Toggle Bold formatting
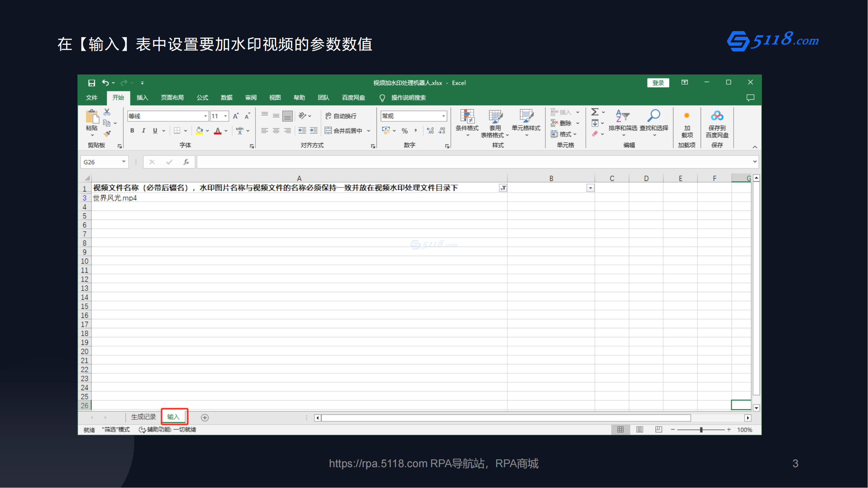 [x=132, y=131]
